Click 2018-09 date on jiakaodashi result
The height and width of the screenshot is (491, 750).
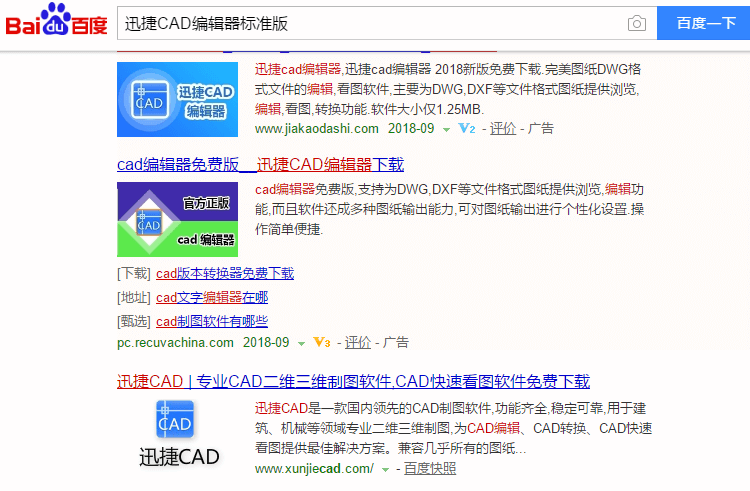click(411, 129)
